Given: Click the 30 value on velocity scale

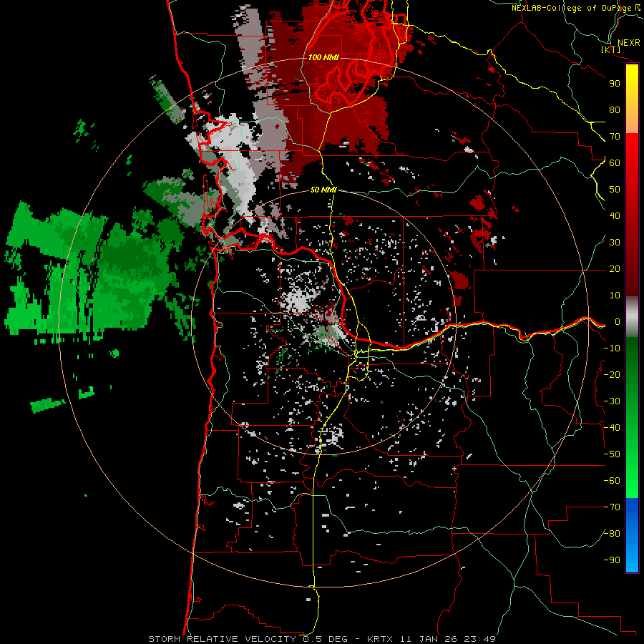Looking at the screenshot, I should (615, 243).
